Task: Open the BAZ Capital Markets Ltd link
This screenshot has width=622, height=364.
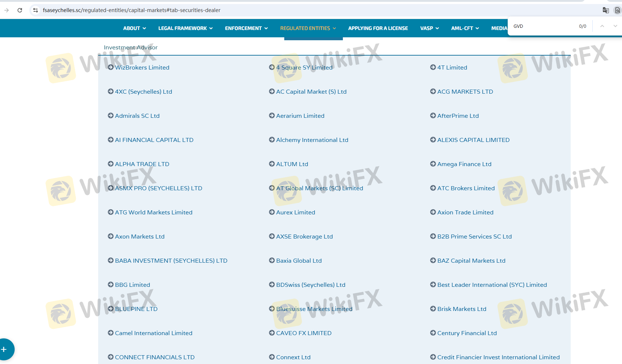Action: coord(471,260)
